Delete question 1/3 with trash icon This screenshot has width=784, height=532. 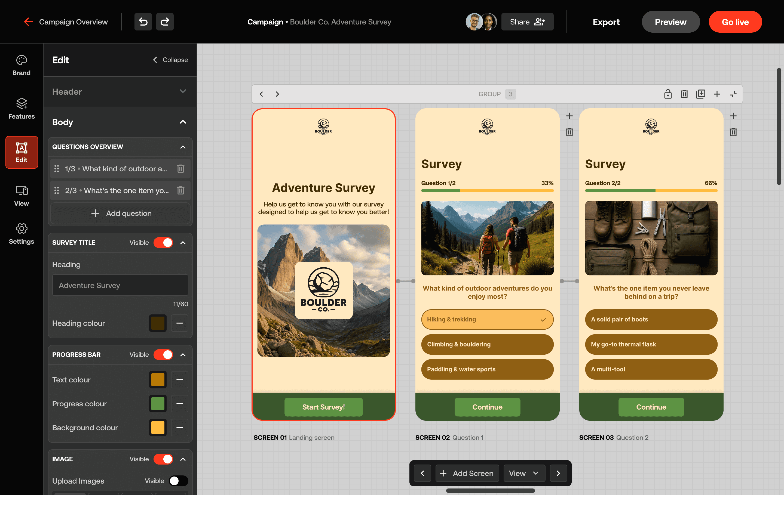click(x=180, y=169)
